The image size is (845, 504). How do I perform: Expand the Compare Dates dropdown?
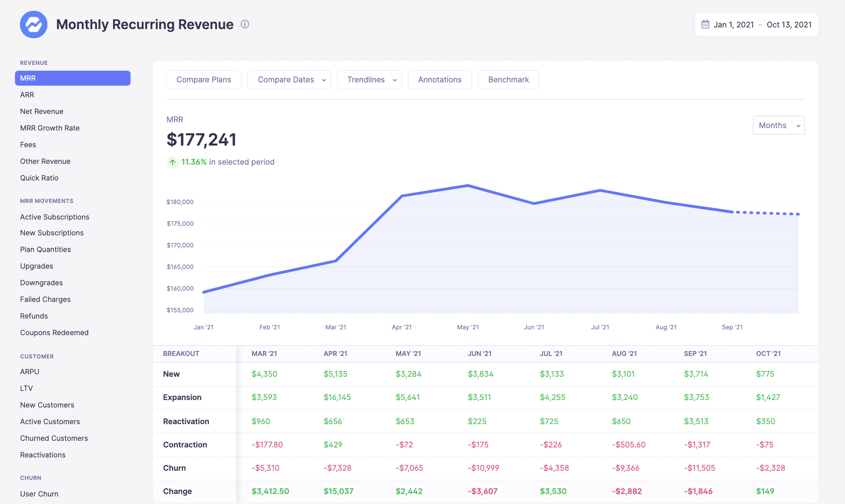tap(289, 80)
